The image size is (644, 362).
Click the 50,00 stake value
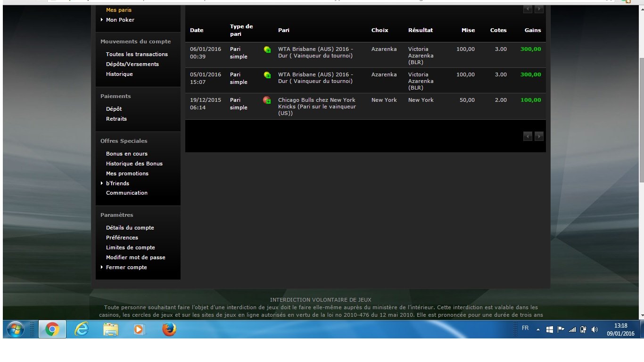(x=468, y=100)
